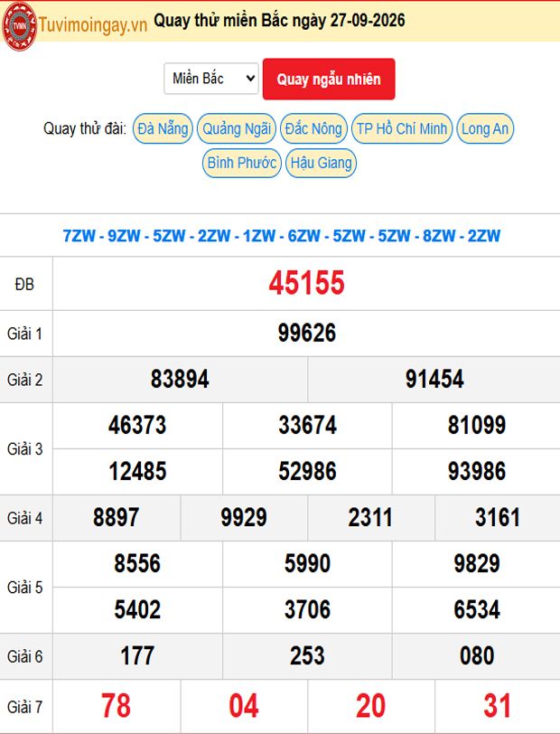Click the Giải 4 number 3161
Image resolution: width=560 pixels, height=734 pixels.
point(498,517)
